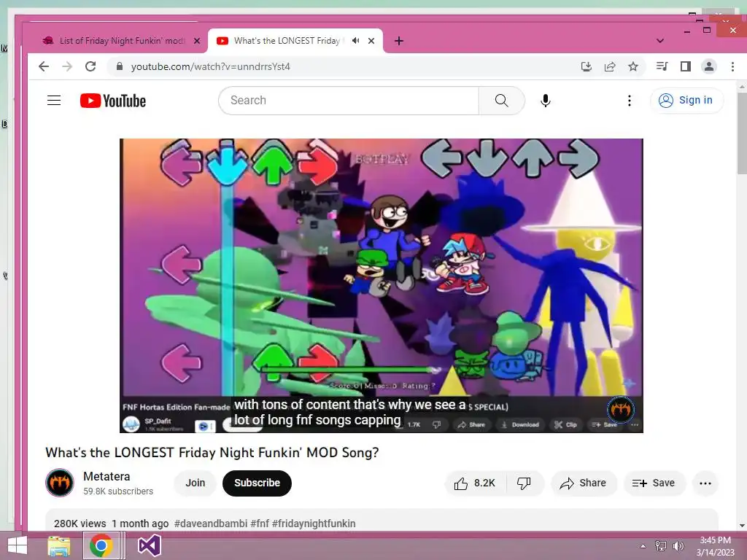Click the scrollbar down arrow
This screenshot has width=747, height=560.
742,526
